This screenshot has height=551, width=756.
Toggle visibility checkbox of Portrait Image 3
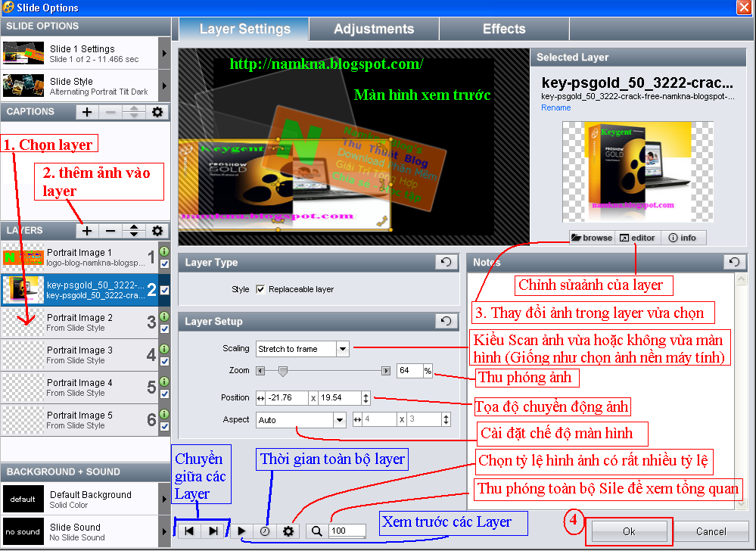164,361
